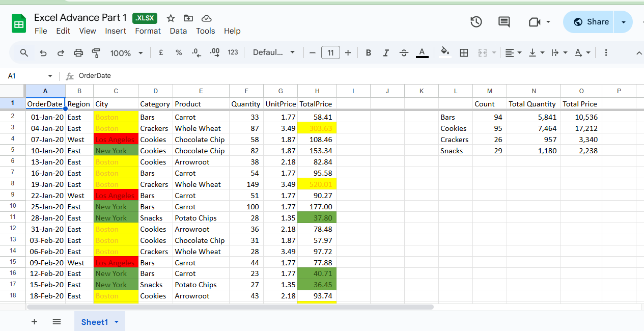Open the Insert menu
The height and width of the screenshot is (331, 644).
pos(116,31)
